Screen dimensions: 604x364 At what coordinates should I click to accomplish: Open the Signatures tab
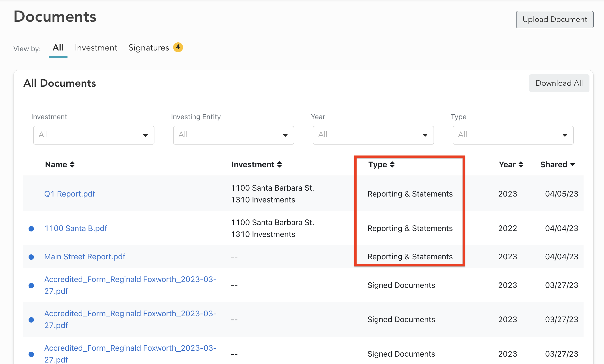click(x=149, y=48)
